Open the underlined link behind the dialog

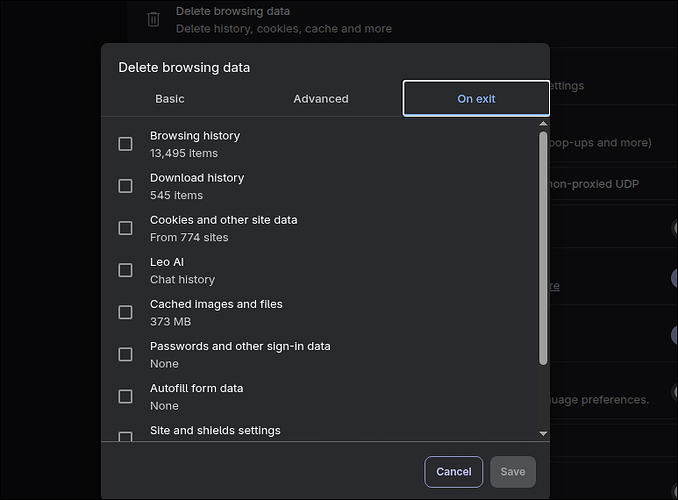point(554,286)
